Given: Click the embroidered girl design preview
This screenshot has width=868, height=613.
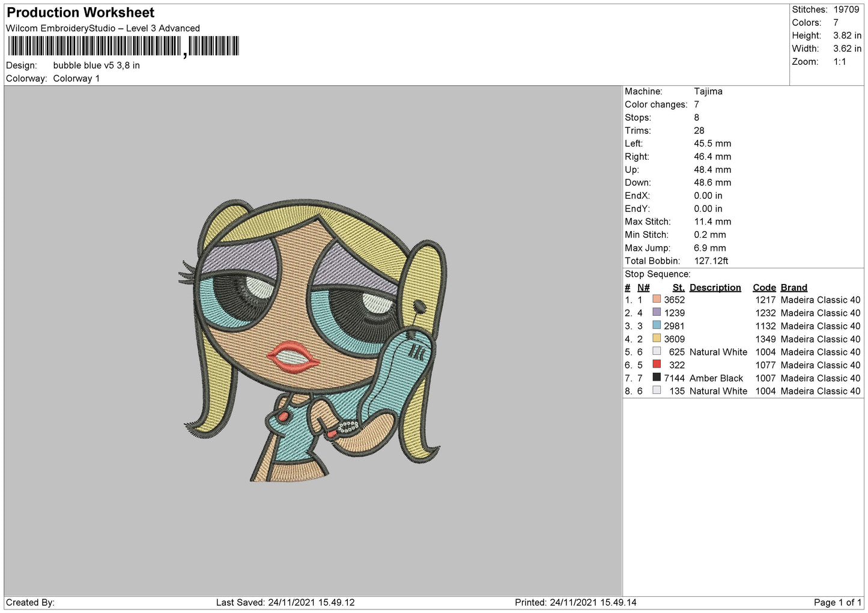Looking at the screenshot, I should pyautogui.click(x=313, y=340).
